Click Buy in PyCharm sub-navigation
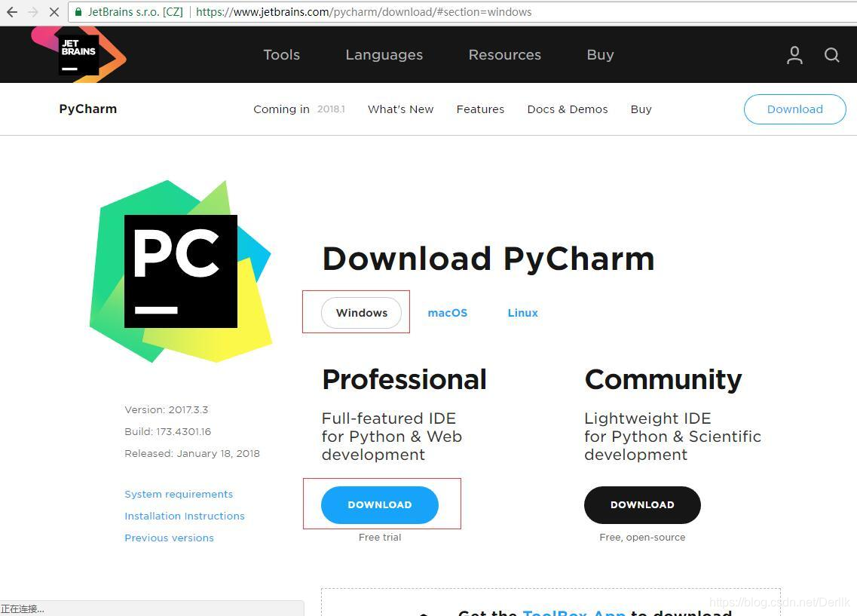 coord(641,109)
